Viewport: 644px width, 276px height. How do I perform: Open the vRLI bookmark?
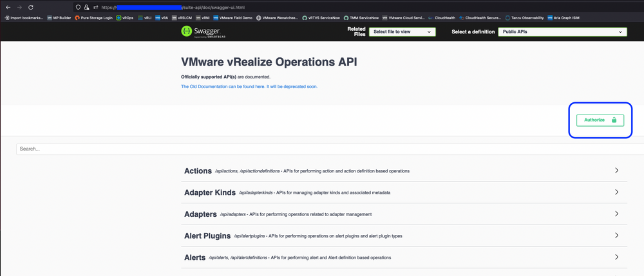(x=146, y=18)
